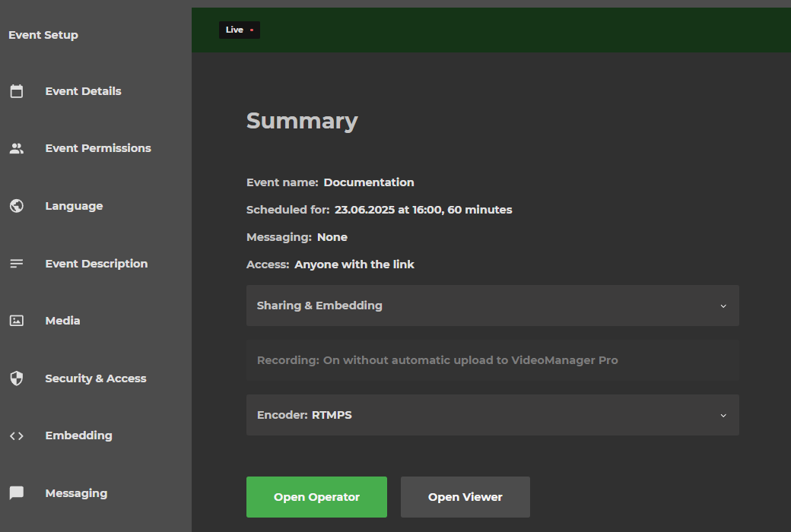Click the text-lines icon for Event Description

tap(17, 263)
